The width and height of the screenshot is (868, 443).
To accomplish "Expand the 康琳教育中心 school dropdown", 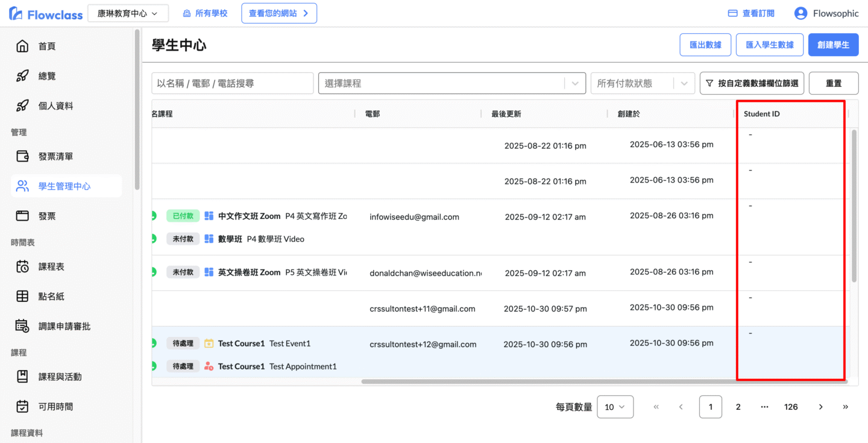I will (x=128, y=13).
